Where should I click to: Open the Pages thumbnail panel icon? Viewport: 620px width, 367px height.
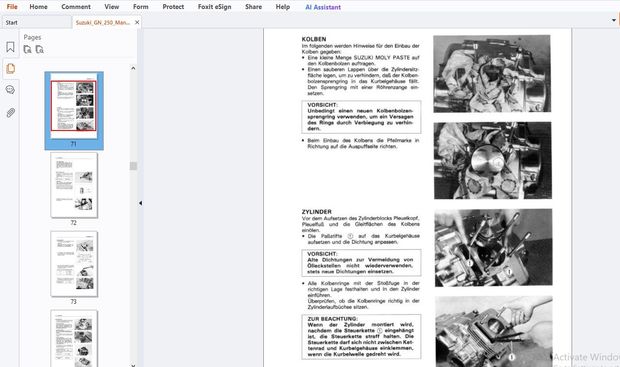coord(10,68)
